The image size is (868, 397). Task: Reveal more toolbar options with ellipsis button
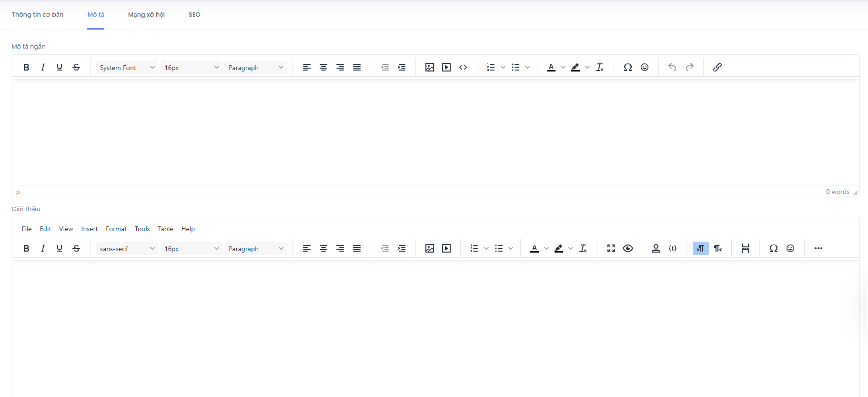[x=818, y=248]
